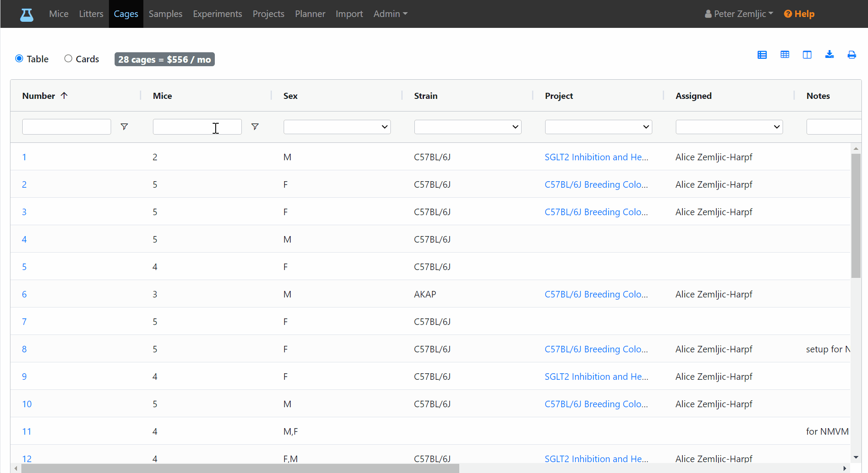This screenshot has height=473, width=868.
Task: Open cage number 6 link
Action: [24, 294]
